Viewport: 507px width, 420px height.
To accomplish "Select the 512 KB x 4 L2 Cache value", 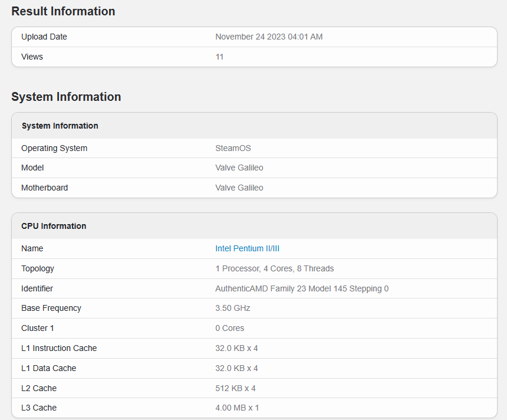I will click(235, 388).
